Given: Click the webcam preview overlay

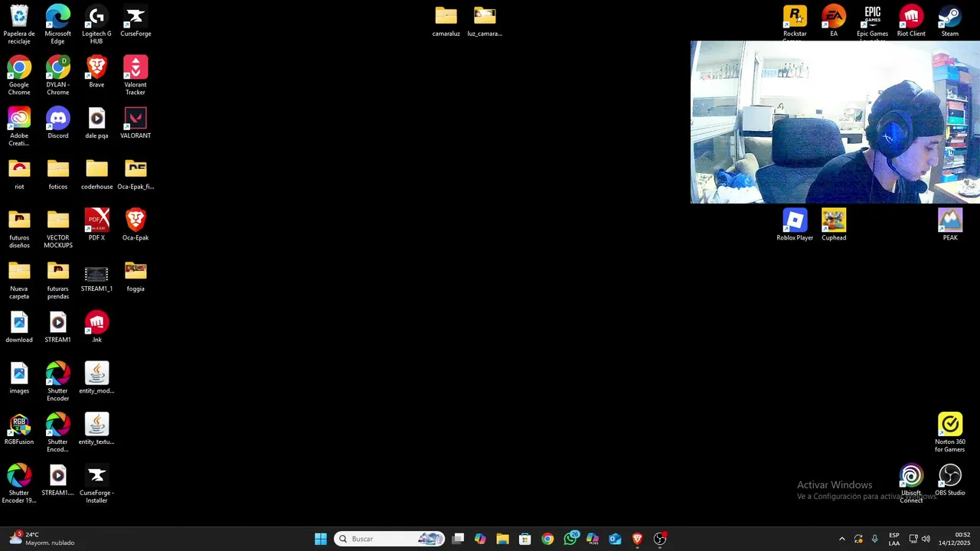Looking at the screenshot, I should pos(835,122).
